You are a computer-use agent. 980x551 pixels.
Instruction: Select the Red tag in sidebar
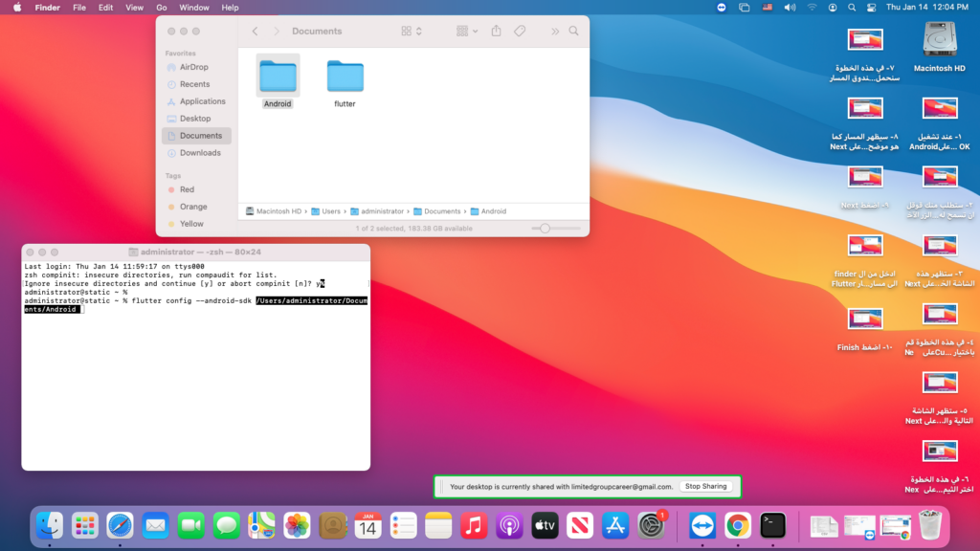tap(187, 189)
